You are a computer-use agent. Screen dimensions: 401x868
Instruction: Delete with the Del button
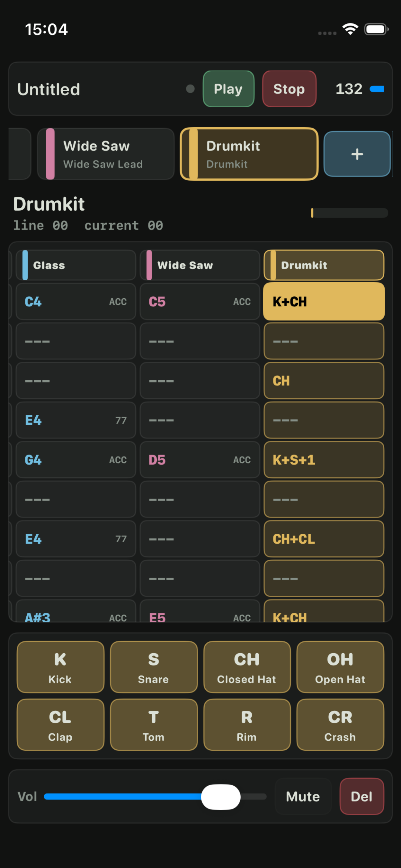(361, 796)
